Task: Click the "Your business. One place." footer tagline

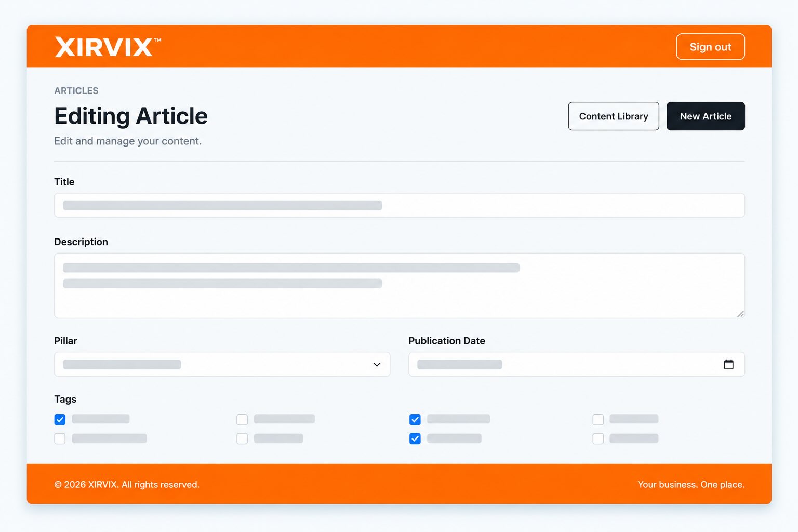Action: [x=691, y=485]
